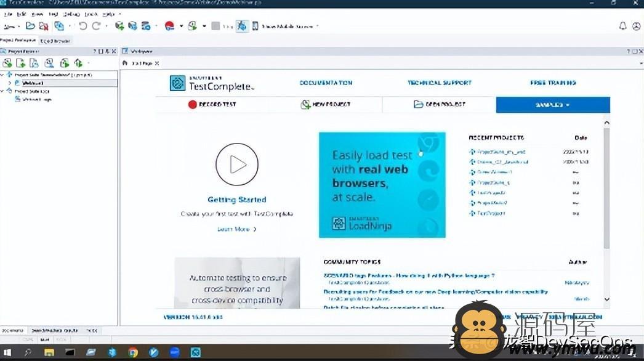This screenshot has width=644, height=361.
Task: Undo the last action
Action: point(83,26)
